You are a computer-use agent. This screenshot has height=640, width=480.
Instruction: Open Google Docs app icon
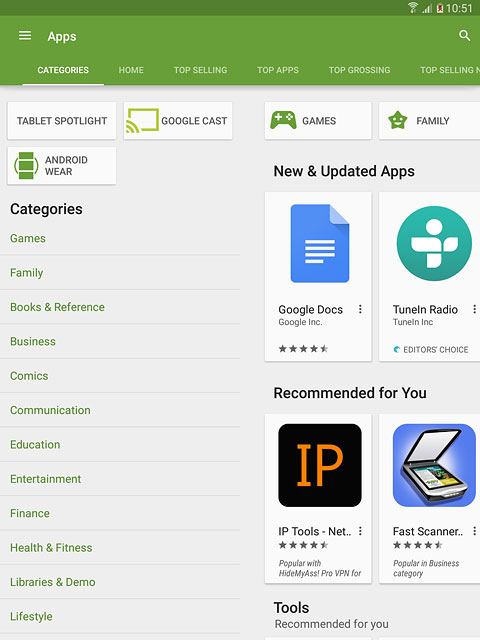[320, 244]
